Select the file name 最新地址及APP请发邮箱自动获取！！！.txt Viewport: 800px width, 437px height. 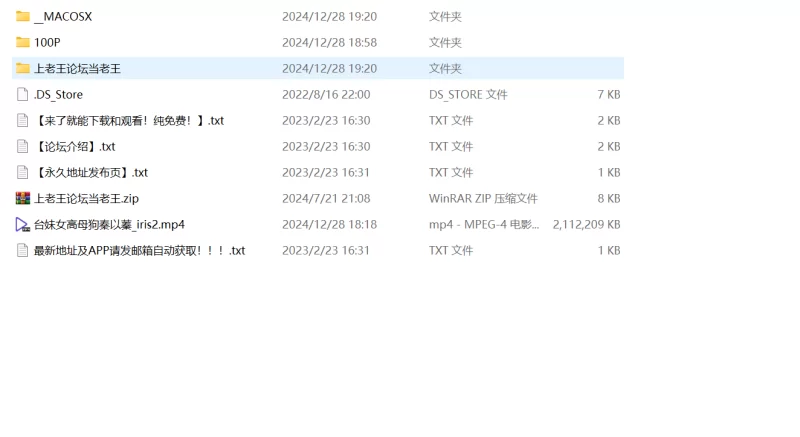(x=139, y=250)
